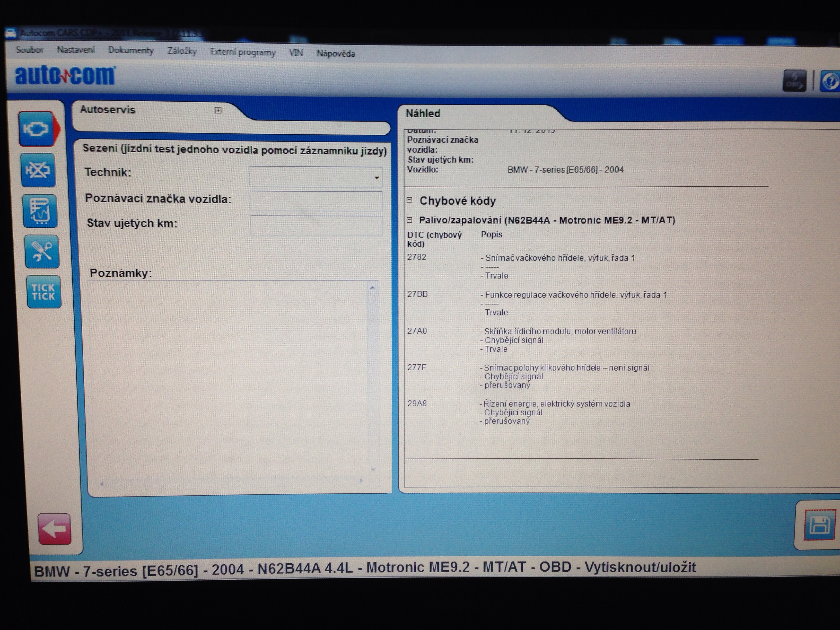The image size is (840, 630).
Task: Collapse the Palivo/zapalování fault group
Action: (x=409, y=220)
